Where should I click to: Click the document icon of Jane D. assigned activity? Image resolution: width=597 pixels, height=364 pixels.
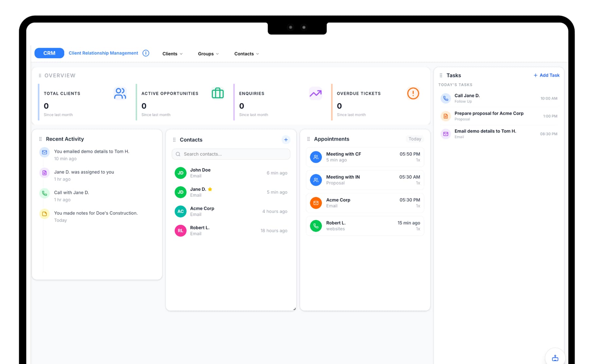click(x=45, y=173)
